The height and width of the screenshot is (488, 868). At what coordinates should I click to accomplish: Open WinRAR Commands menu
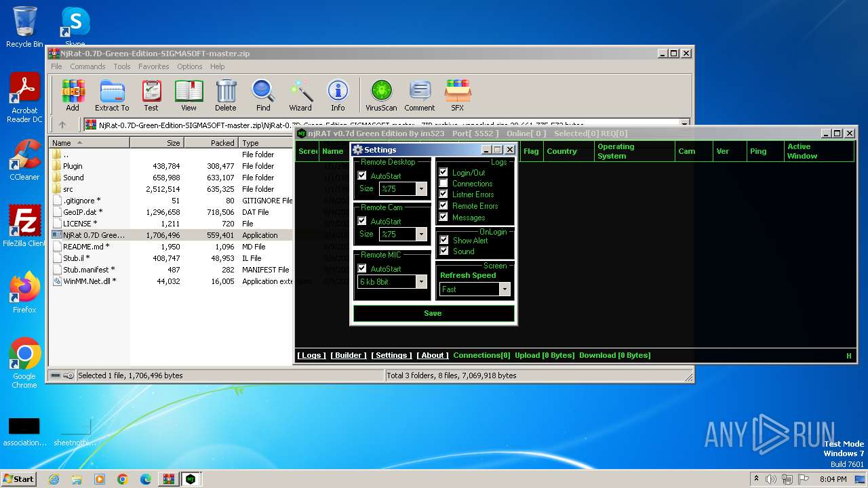pyautogui.click(x=87, y=66)
